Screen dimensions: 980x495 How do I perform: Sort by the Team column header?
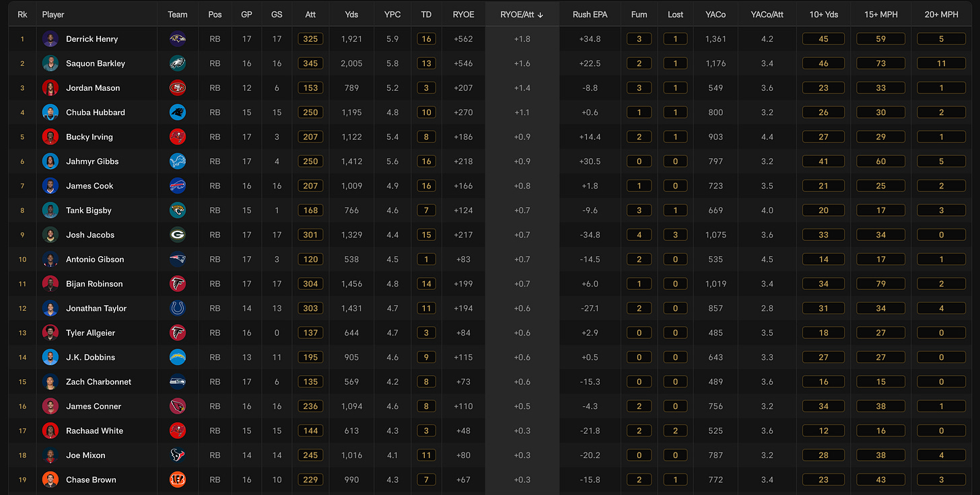tap(178, 14)
